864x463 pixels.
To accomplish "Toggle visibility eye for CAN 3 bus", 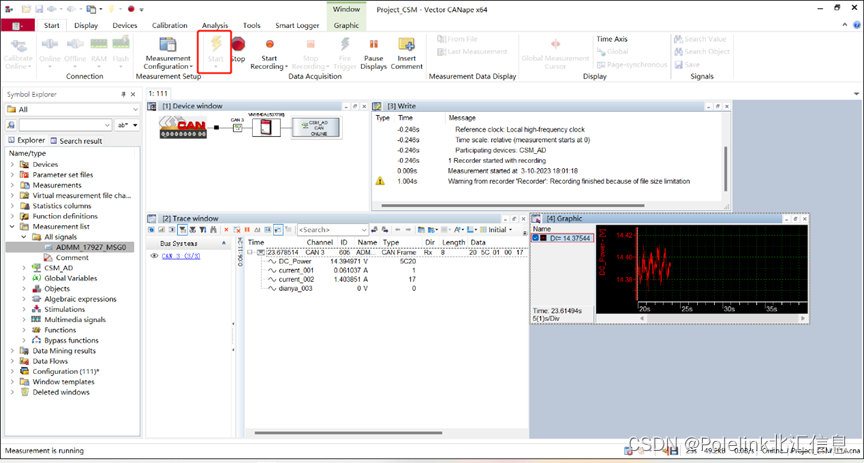I will (x=154, y=256).
